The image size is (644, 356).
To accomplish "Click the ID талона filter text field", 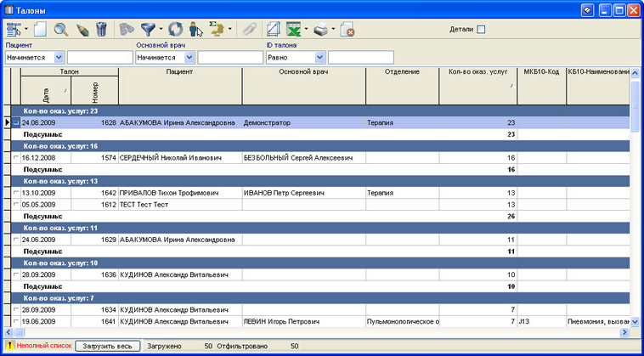I will pyautogui.click(x=361, y=58).
